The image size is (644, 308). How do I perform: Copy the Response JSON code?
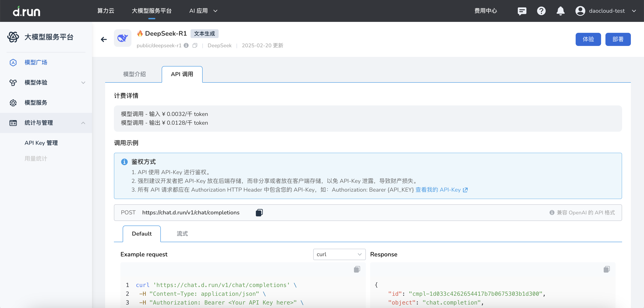[x=607, y=269]
